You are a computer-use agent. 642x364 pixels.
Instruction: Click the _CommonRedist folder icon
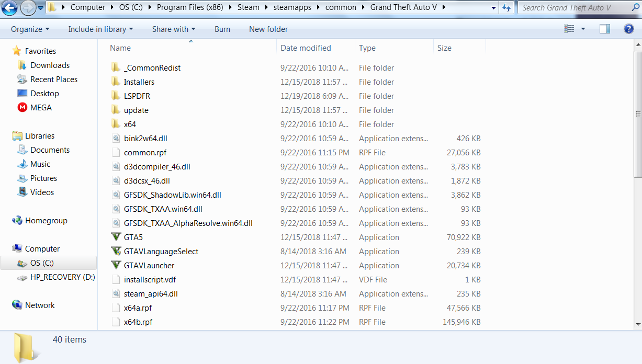[x=116, y=67]
